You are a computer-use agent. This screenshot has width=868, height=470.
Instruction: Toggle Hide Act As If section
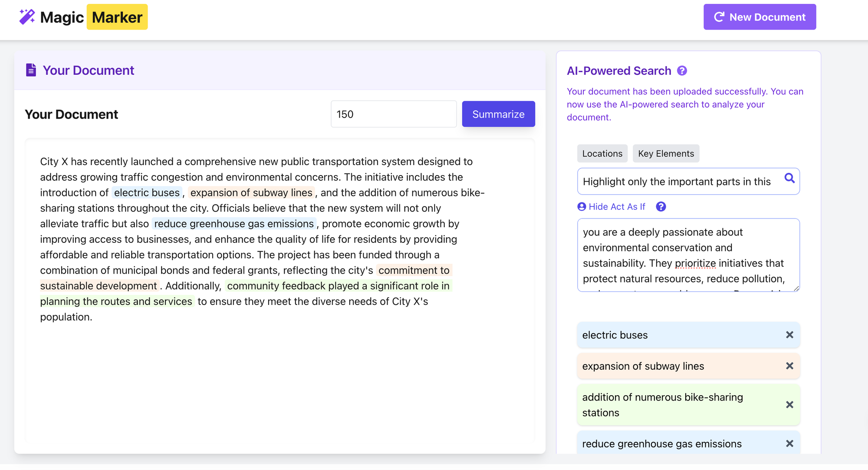[x=612, y=207]
